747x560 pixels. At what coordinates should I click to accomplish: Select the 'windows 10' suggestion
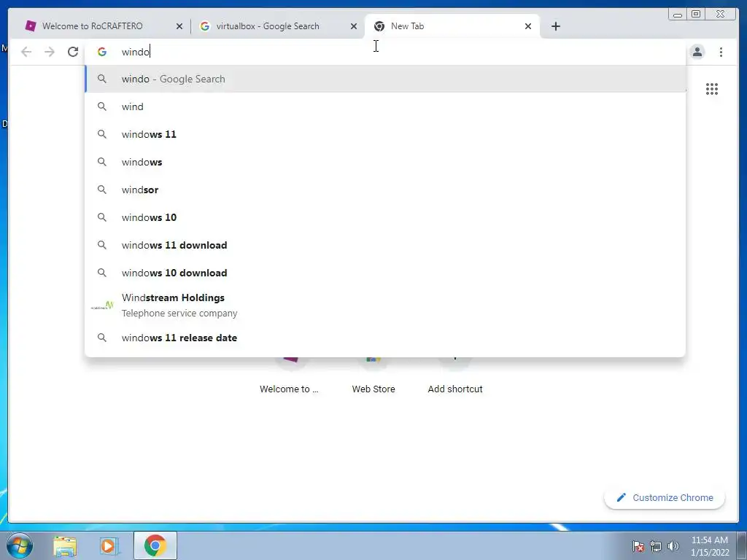click(385, 217)
